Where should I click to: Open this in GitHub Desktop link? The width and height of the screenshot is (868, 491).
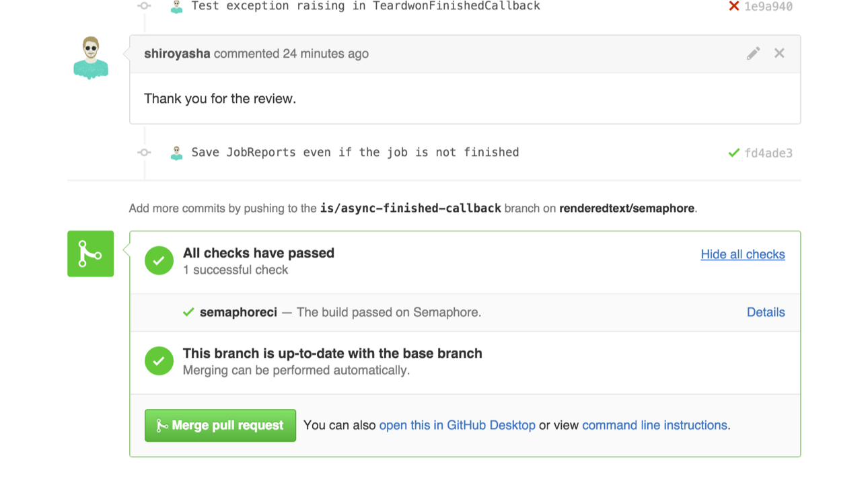(458, 425)
